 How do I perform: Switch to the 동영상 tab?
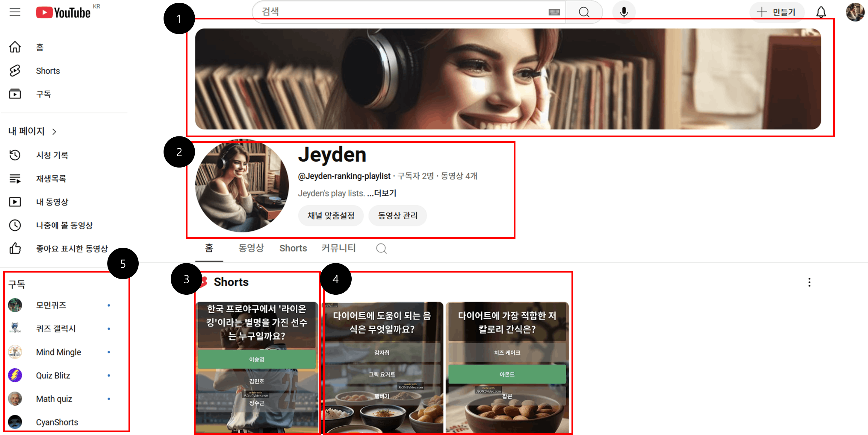coord(251,248)
